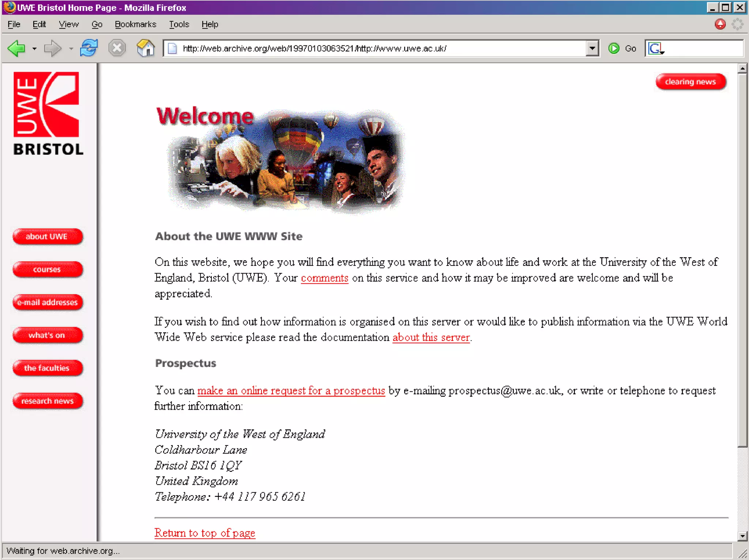The image size is (749, 560).
Task: Click the page icon in the address bar
Action: [173, 48]
